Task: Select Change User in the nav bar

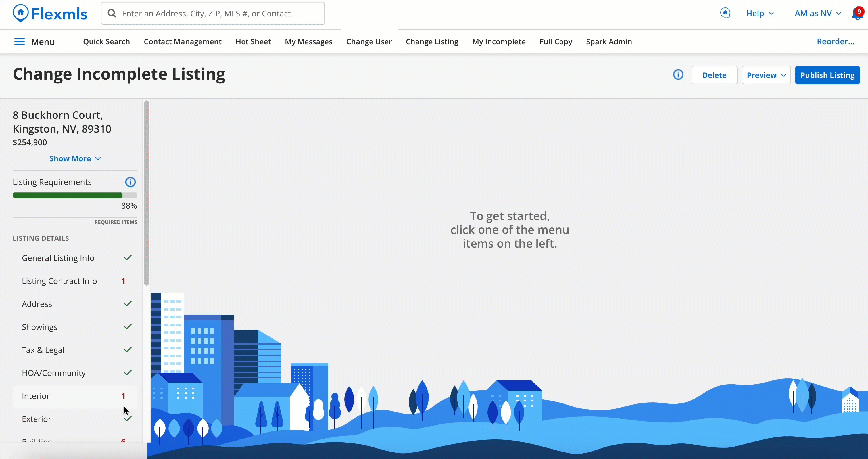Action: click(x=369, y=41)
